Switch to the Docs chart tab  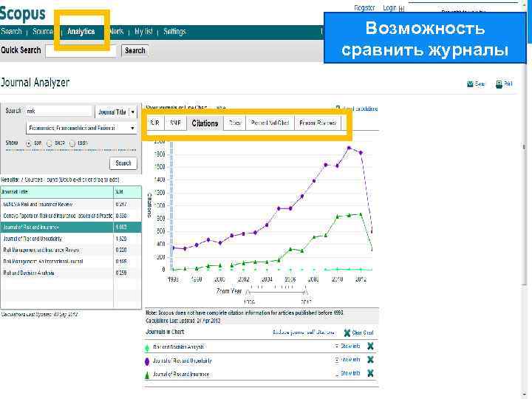pyautogui.click(x=235, y=123)
